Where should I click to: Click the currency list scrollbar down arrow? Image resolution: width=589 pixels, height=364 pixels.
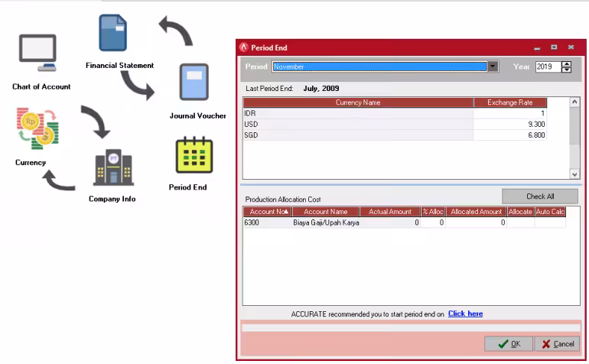[x=574, y=174]
